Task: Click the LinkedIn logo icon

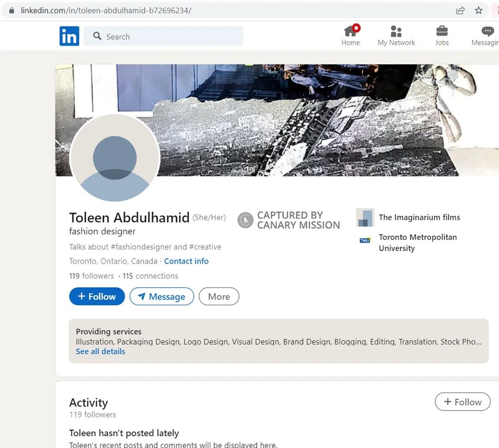Action: coord(69,36)
